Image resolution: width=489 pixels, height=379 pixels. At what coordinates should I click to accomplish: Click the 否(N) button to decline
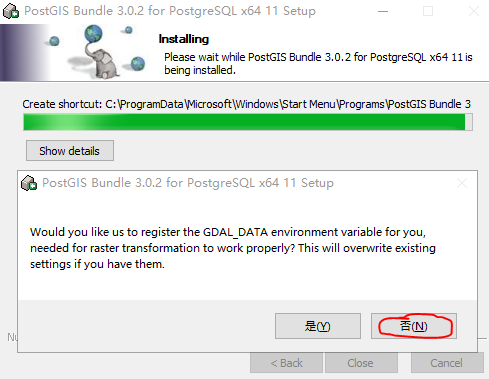tap(414, 326)
